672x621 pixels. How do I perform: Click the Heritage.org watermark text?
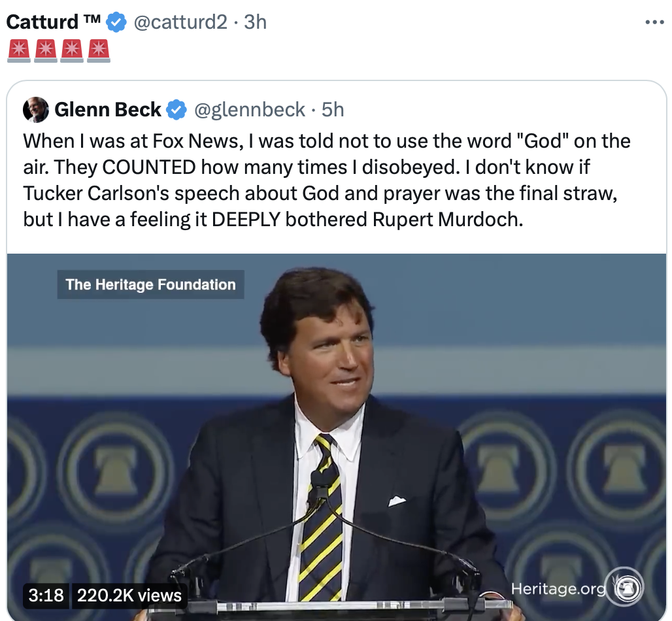(558, 588)
